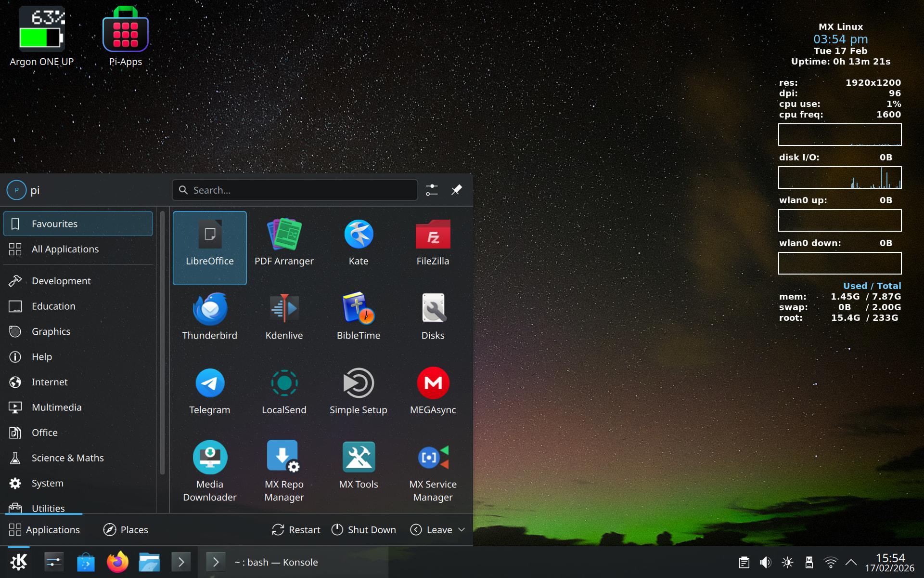Toggle the volume icon in system tray
This screenshot has height=578, width=924.
(x=765, y=562)
